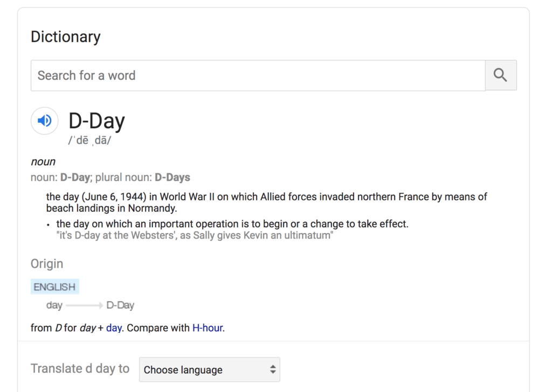Click the "Translate d day to" label
The height and width of the screenshot is (392, 552).
pos(80,368)
